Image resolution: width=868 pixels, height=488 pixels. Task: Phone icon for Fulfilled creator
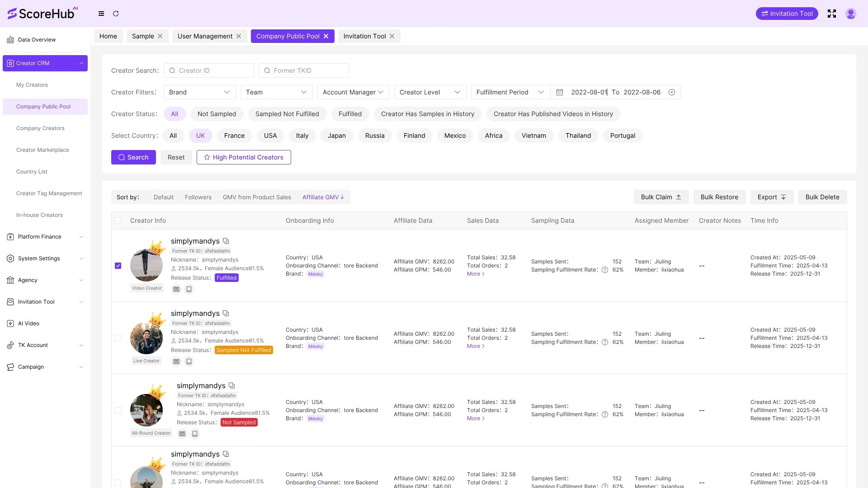pos(189,289)
